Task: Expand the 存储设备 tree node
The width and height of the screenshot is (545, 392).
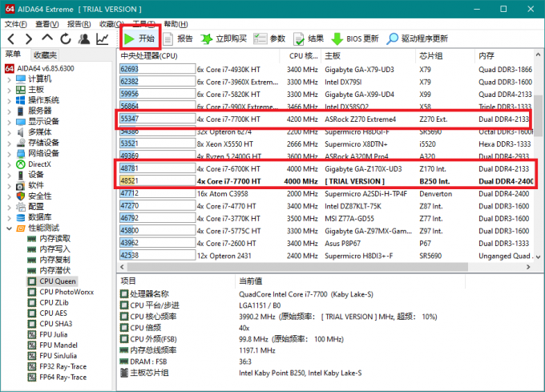Action: (x=10, y=143)
